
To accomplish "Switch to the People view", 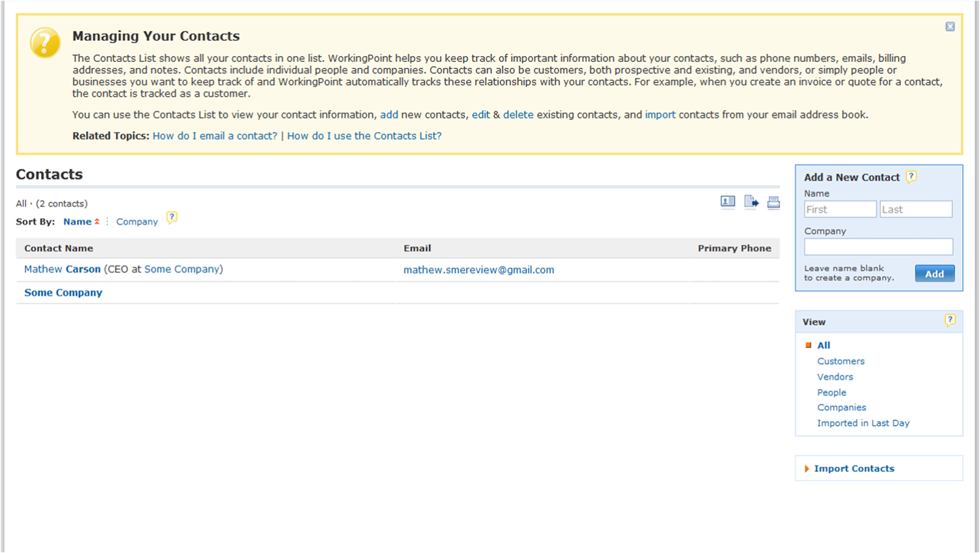I will click(x=831, y=392).
